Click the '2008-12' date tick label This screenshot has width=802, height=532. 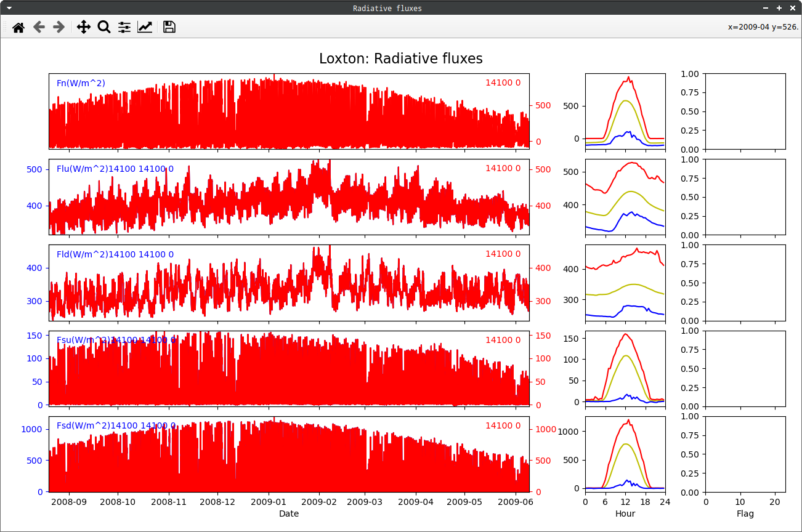tap(218, 502)
